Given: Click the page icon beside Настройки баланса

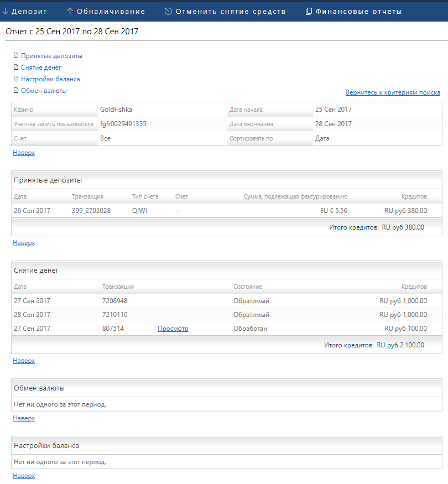Looking at the screenshot, I should 16,79.
